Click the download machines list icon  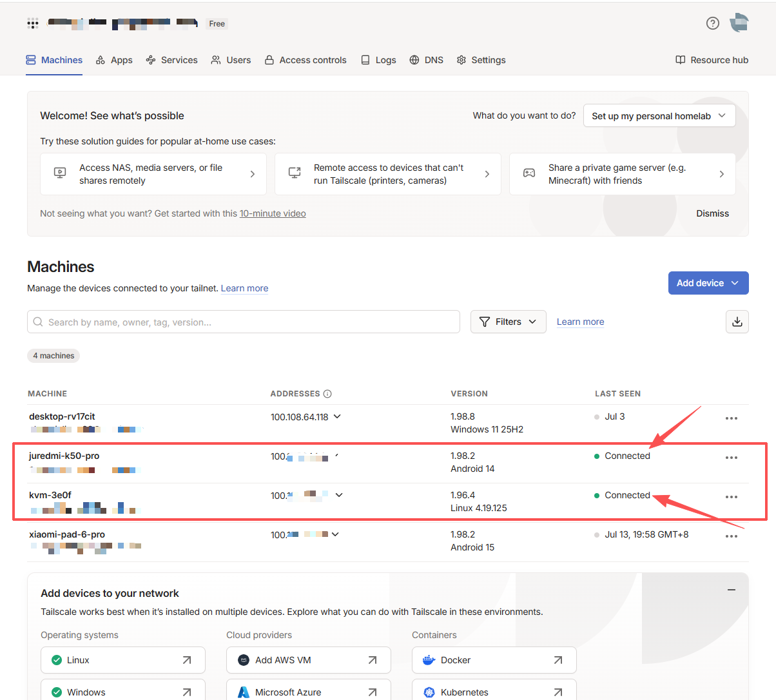(737, 322)
